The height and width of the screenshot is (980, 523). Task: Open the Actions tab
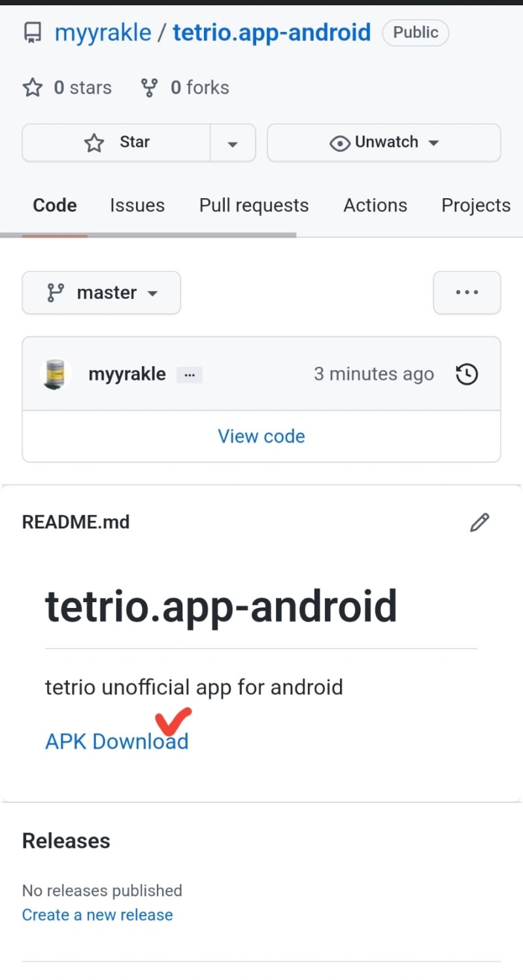[x=375, y=205]
